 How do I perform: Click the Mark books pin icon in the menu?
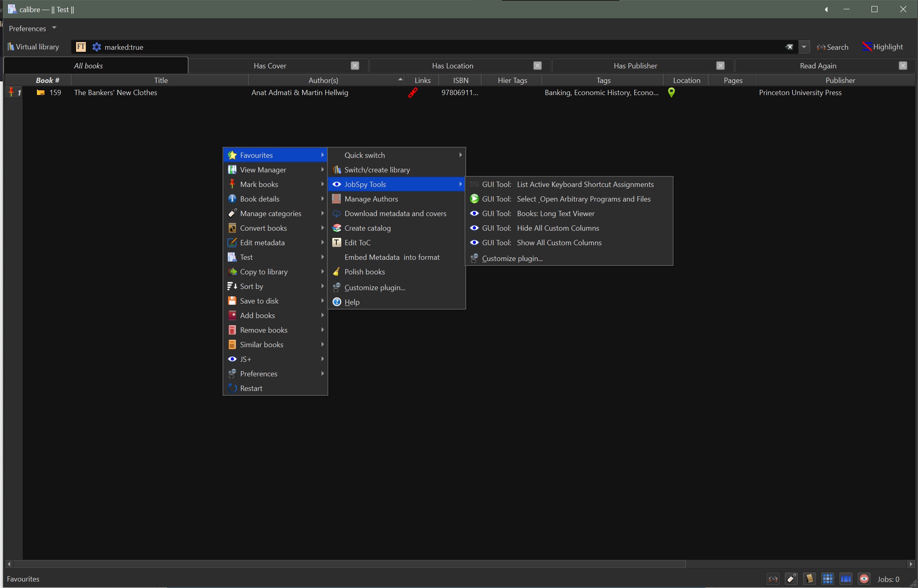232,185
